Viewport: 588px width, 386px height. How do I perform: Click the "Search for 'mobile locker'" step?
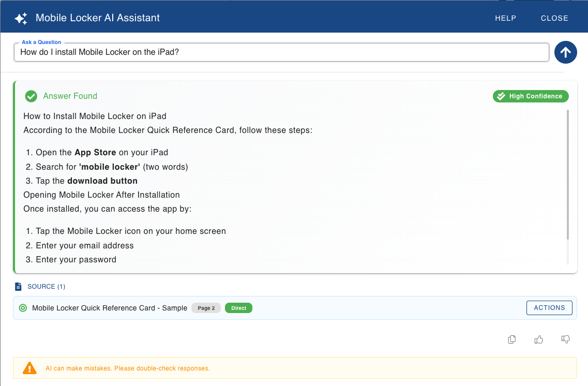[112, 167]
